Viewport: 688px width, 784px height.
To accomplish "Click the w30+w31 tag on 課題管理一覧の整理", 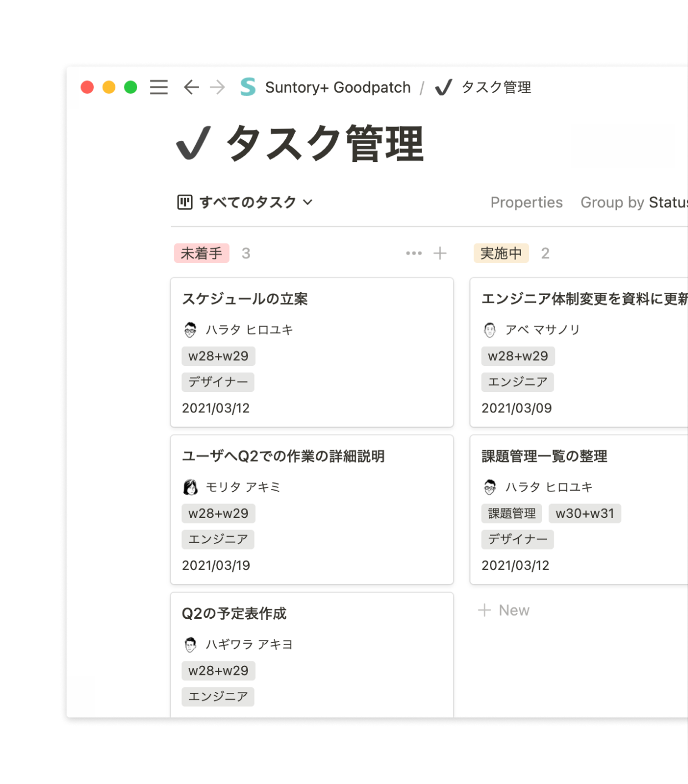I will 584,513.
